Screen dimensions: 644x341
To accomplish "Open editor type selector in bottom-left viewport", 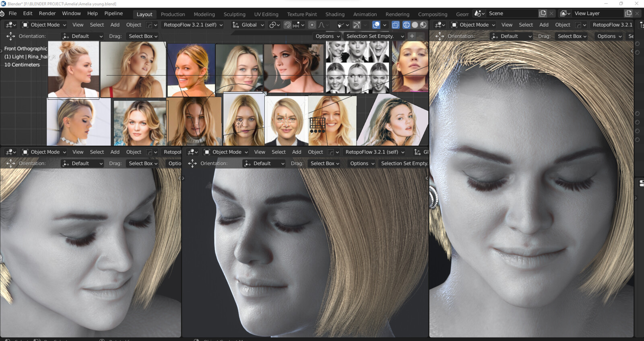I will point(11,152).
